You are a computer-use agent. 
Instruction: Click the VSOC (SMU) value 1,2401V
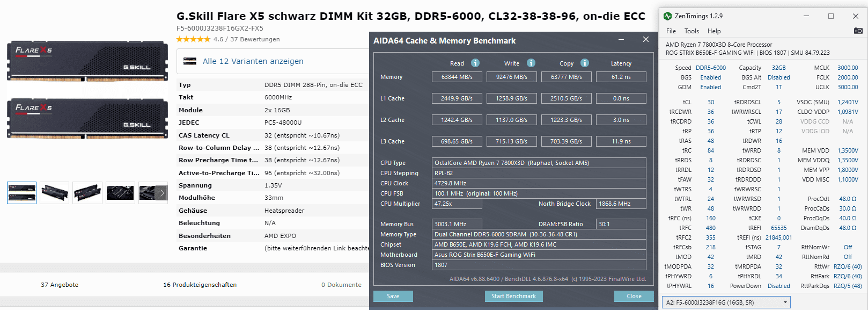tap(848, 102)
